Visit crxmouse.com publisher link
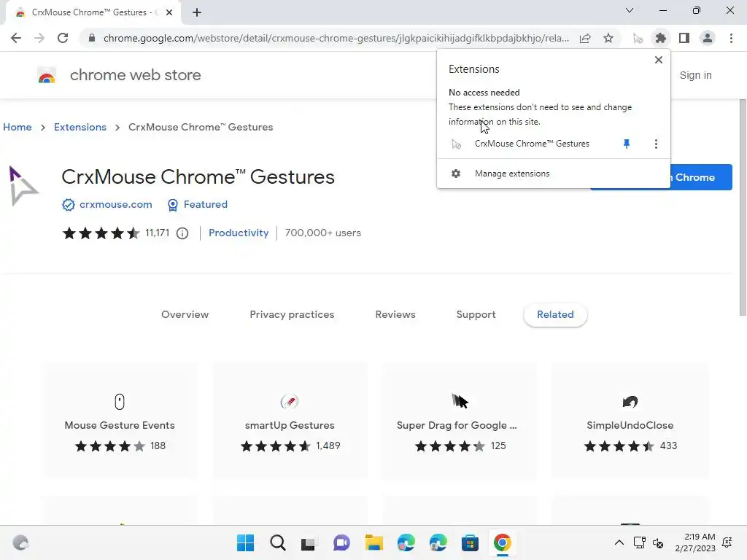 coord(116,204)
